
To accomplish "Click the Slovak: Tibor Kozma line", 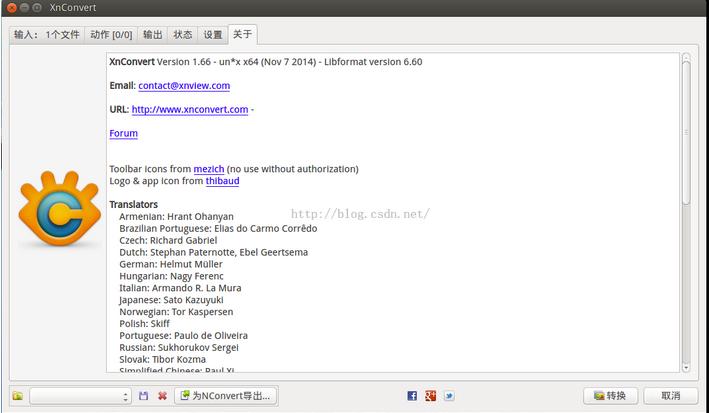I will click(x=163, y=360).
